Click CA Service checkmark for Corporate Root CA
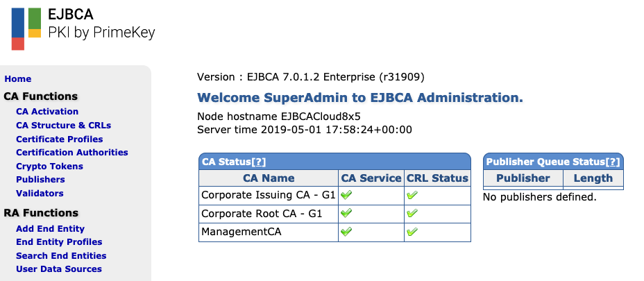Screen dimensions: 644x281 click(x=346, y=214)
